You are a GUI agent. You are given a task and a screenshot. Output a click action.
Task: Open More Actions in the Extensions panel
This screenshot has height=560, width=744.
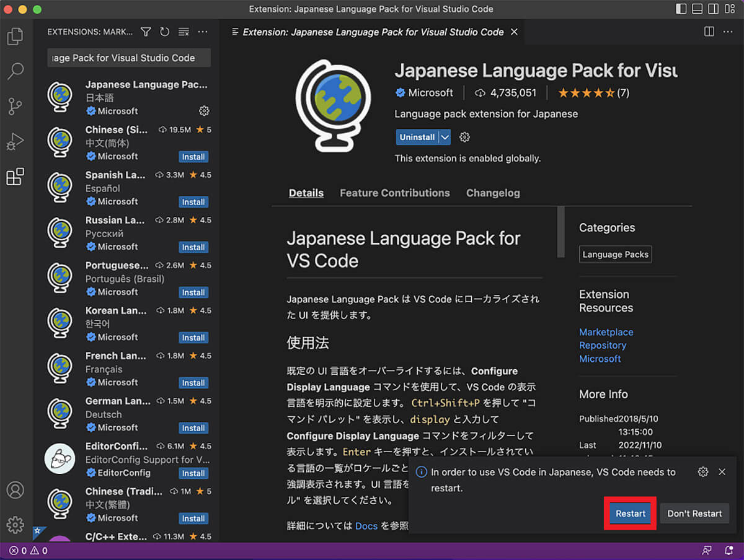pos(203,32)
